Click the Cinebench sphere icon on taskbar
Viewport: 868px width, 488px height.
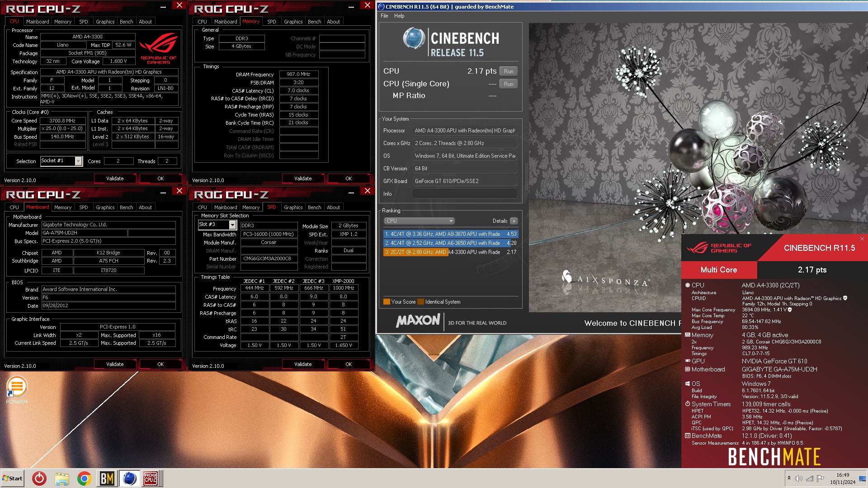pos(129,478)
